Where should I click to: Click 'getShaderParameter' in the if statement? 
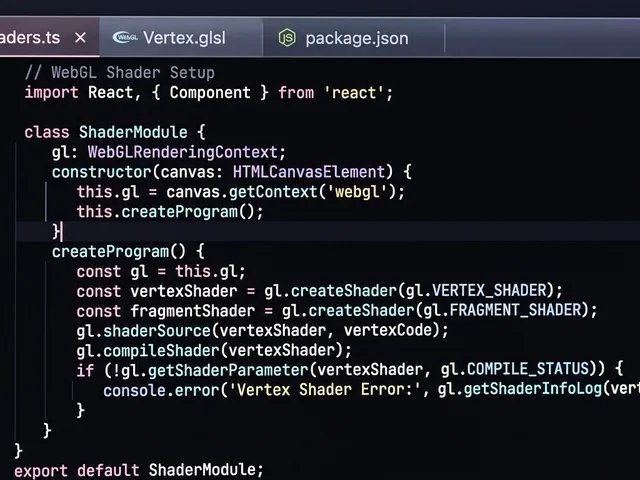228,370
